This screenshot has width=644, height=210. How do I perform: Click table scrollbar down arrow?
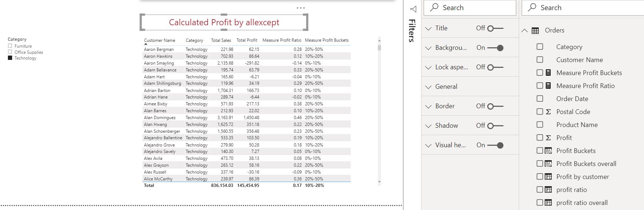click(379, 182)
